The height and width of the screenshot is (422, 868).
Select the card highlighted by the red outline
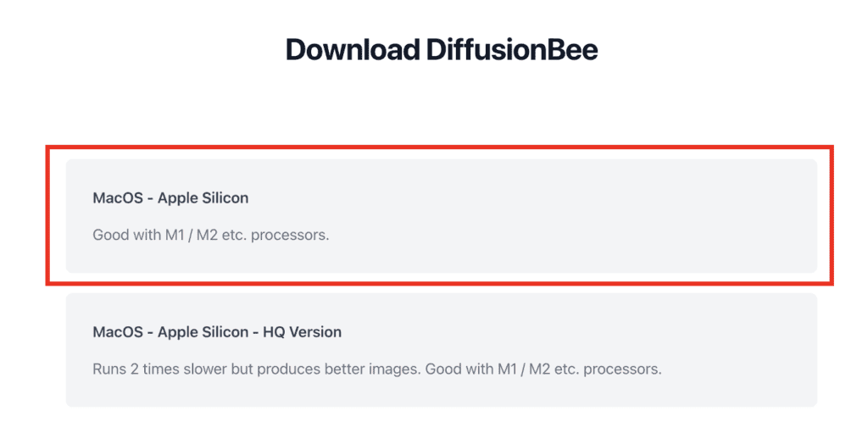coord(441,216)
